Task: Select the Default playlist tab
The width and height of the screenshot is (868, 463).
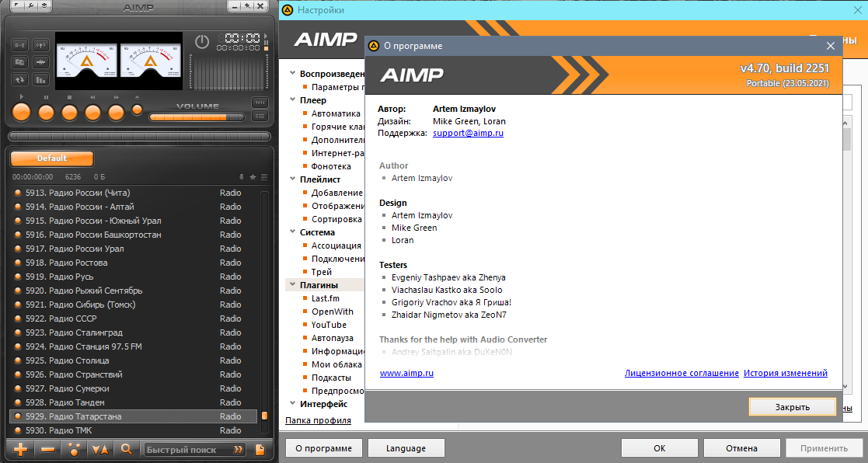Action: (52, 158)
